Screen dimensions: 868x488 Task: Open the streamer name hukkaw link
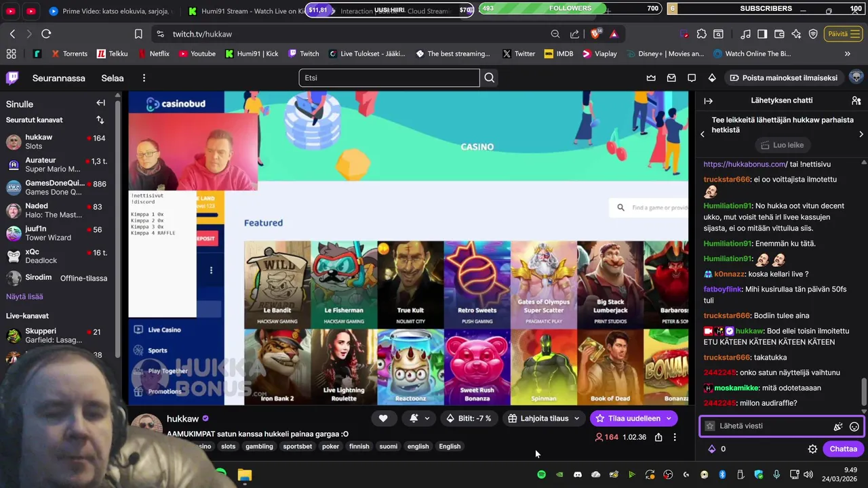tap(182, 418)
